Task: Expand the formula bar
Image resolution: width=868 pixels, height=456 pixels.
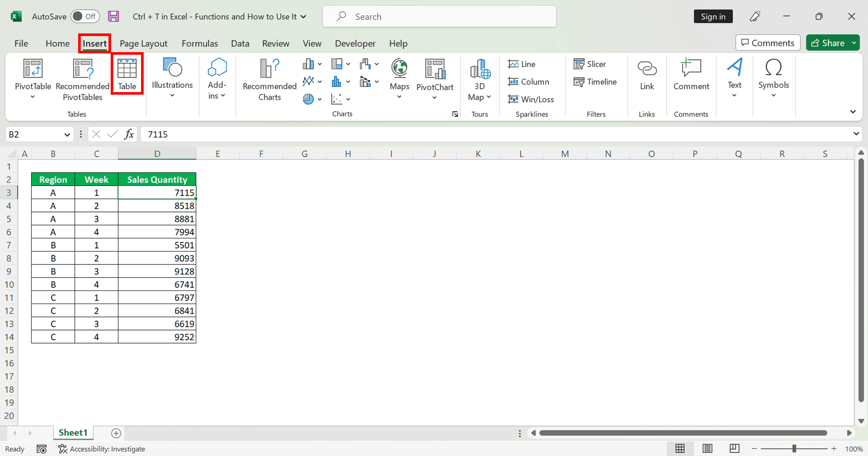Action: (856, 134)
